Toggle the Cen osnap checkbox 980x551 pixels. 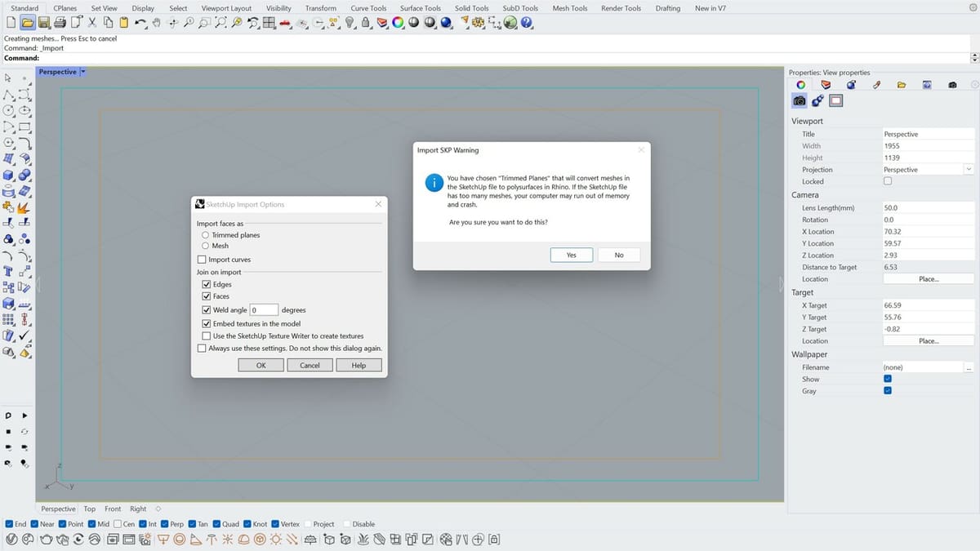point(118,524)
